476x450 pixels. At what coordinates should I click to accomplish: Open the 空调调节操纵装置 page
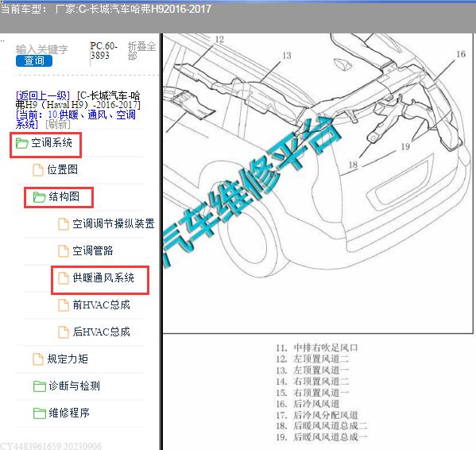tap(114, 223)
